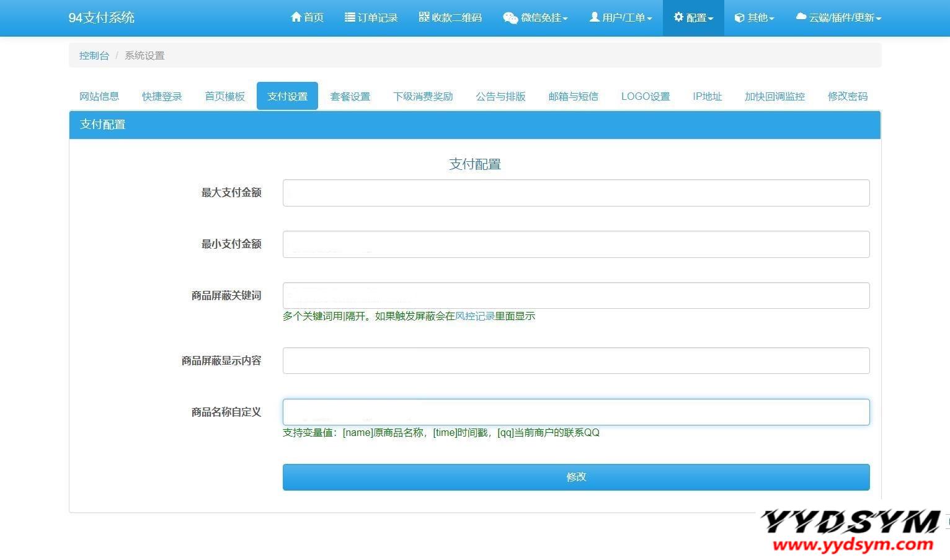Click the cube icon for 其他

point(739,18)
